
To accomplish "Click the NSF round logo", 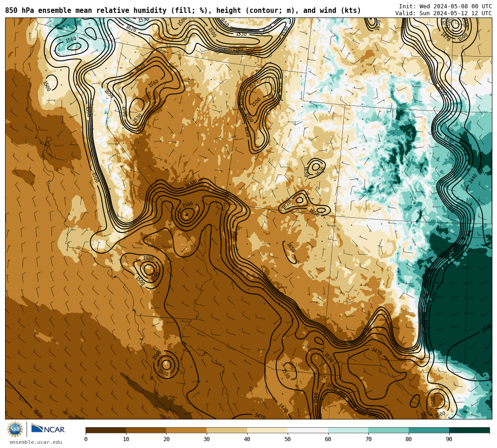I will pyautogui.click(x=15, y=429).
